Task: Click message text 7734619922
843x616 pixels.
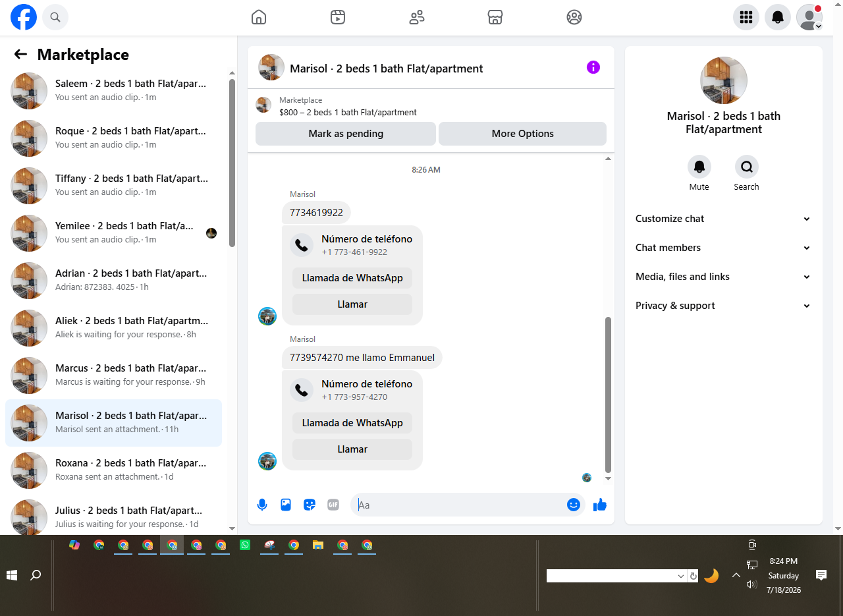Action: click(316, 213)
